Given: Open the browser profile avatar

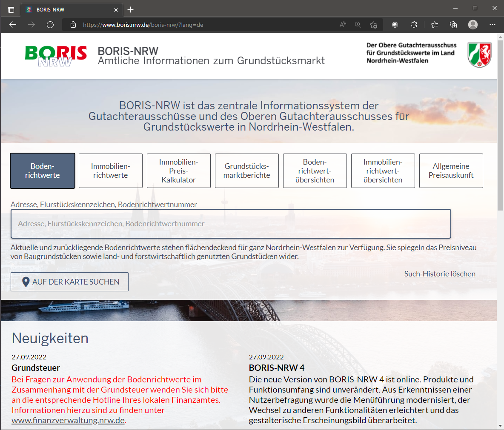Looking at the screenshot, I should pos(473,25).
